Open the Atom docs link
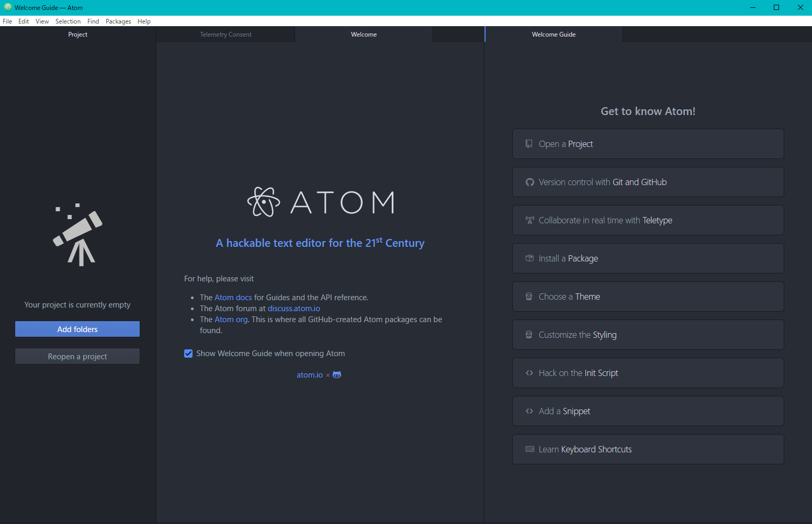The height and width of the screenshot is (524, 812). 233,298
